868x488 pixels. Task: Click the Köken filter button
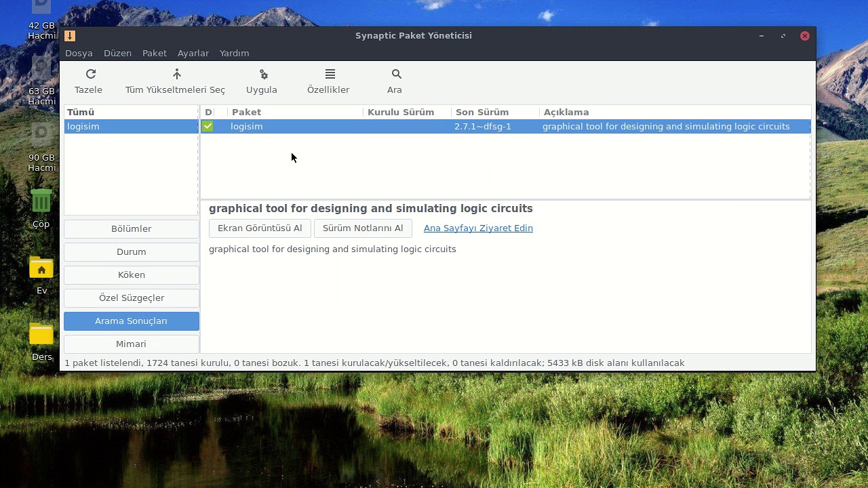pyautogui.click(x=132, y=275)
